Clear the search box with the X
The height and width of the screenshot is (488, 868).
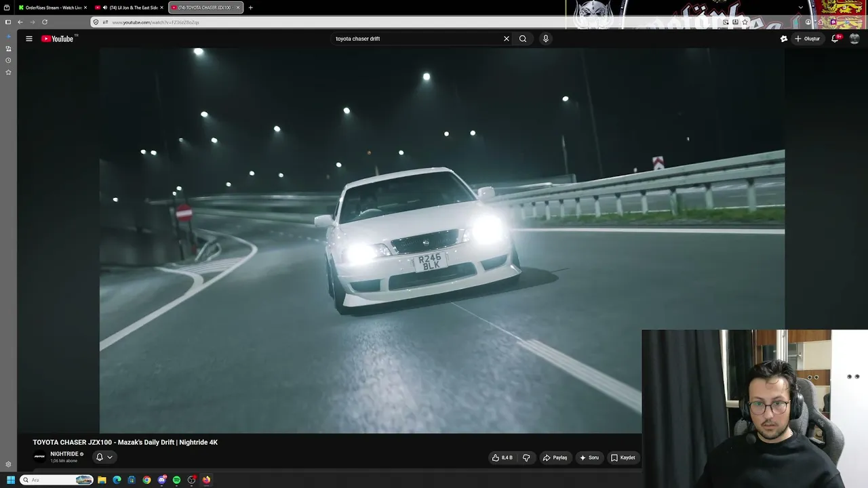click(506, 39)
